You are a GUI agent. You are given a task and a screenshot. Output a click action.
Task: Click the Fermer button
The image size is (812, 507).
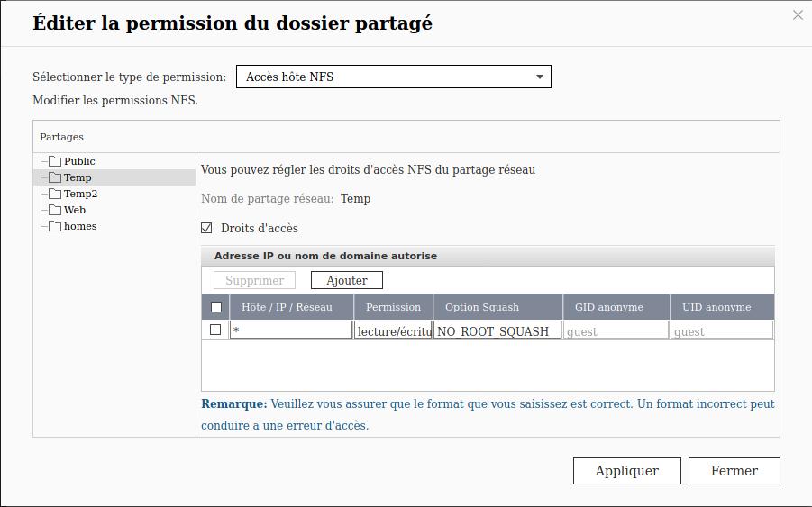tap(734, 471)
